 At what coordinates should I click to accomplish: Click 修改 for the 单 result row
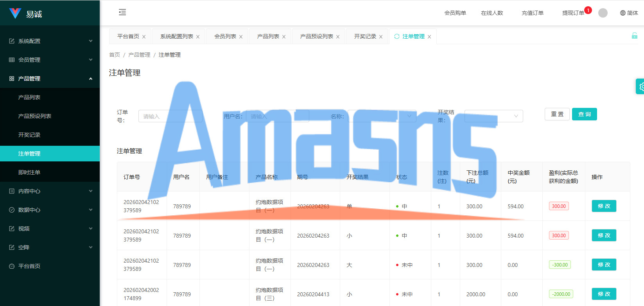604,206
